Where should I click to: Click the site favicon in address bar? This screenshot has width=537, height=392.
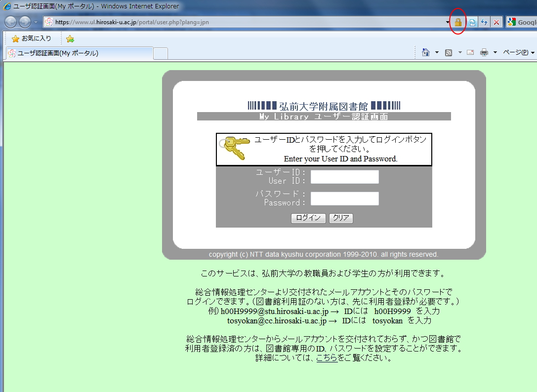tap(49, 22)
